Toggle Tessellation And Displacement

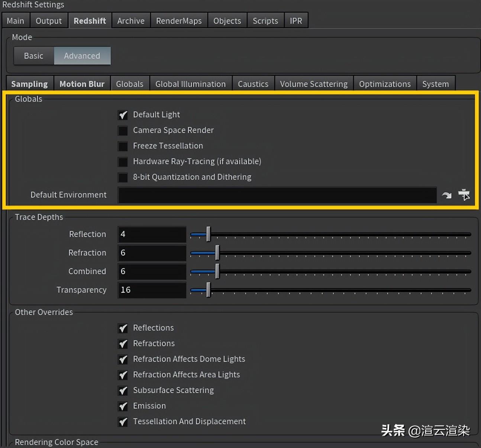(x=123, y=422)
